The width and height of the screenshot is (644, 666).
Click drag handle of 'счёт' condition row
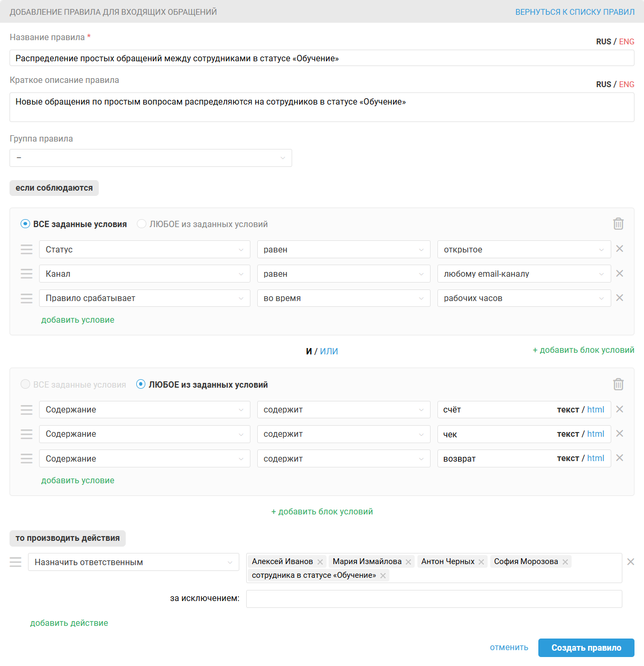pyautogui.click(x=26, y=410)
